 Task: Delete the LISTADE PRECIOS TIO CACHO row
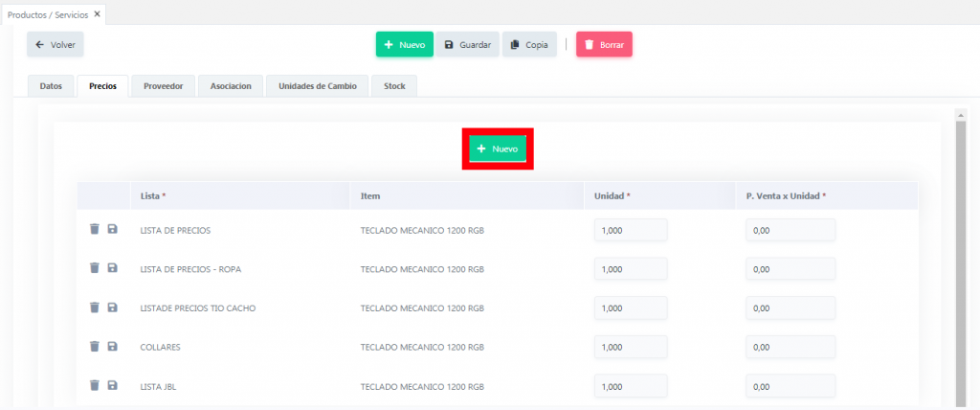(x=95, y=307)
